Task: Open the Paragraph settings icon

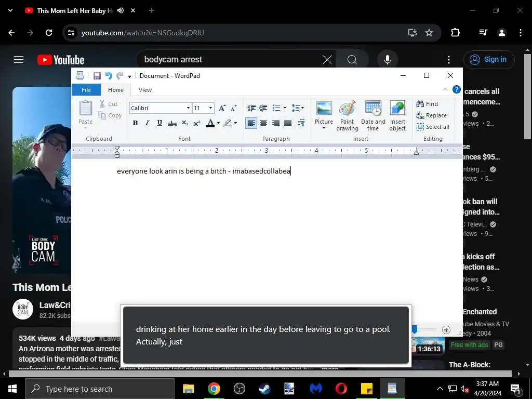Action: pyautogui.click(x=301, y=123)
